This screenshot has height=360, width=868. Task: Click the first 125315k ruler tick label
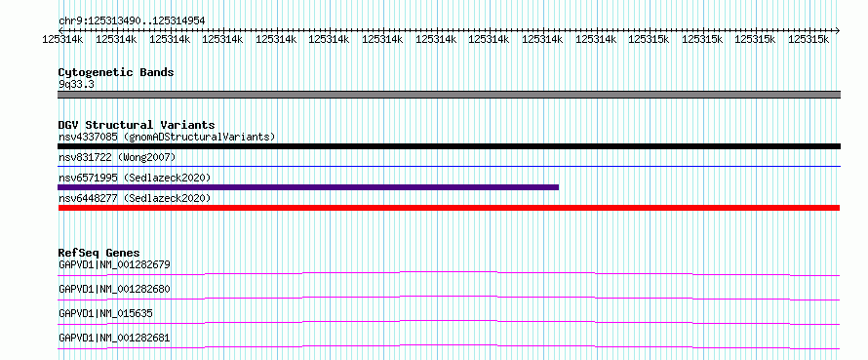(649, 39)
